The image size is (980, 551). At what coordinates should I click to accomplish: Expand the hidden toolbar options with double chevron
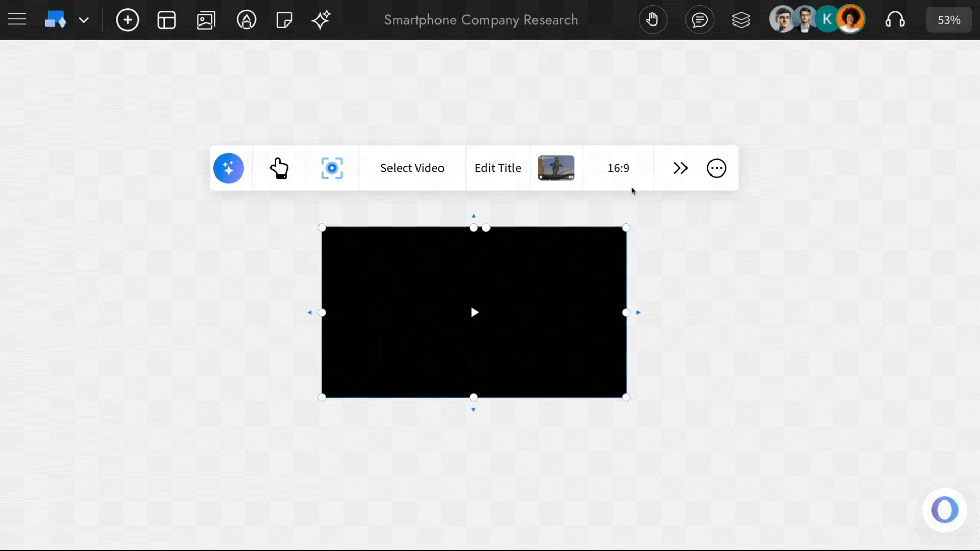680,168
